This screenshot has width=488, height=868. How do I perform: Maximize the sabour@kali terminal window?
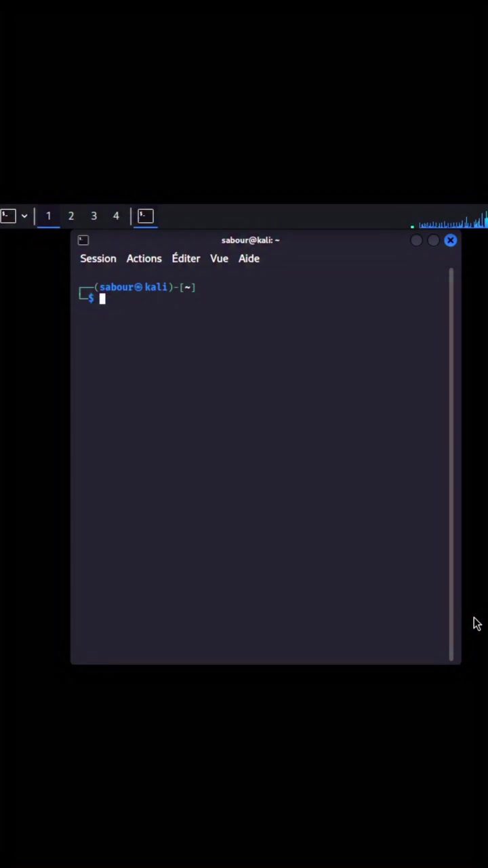click(433, 240)
